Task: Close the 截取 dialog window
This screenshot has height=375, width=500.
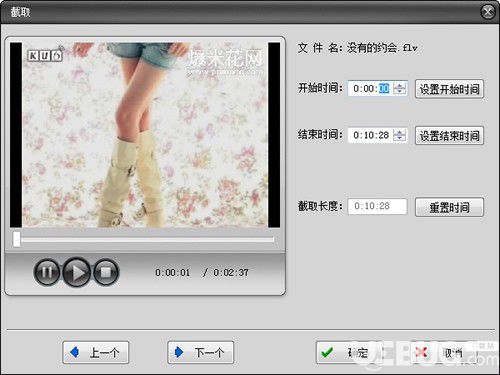Action: [488, 12]
